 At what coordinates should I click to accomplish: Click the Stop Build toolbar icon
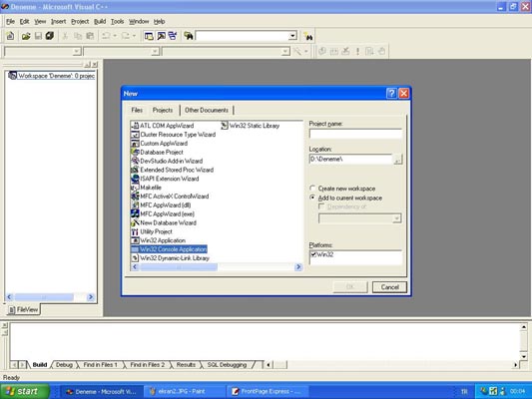tap(345, 51)
